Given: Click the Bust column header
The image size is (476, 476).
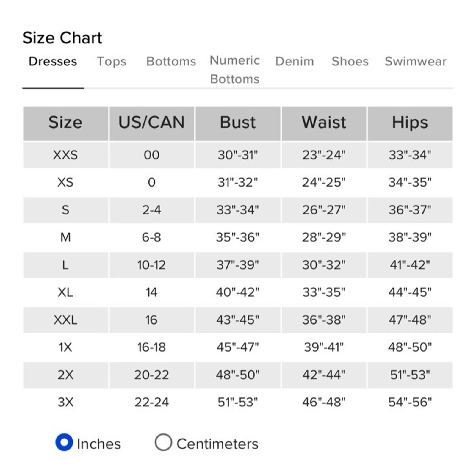Looking at the screenshot, I should pyautogui.click(x=238, y=123).
